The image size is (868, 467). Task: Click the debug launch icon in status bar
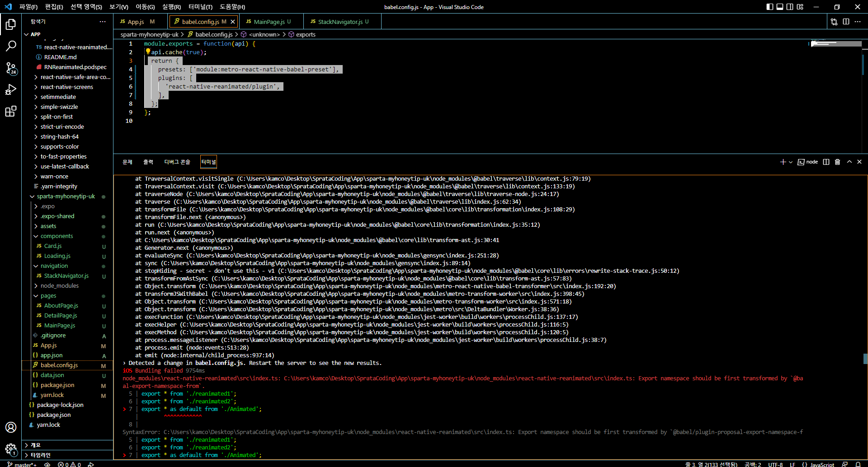click(91, 464)
